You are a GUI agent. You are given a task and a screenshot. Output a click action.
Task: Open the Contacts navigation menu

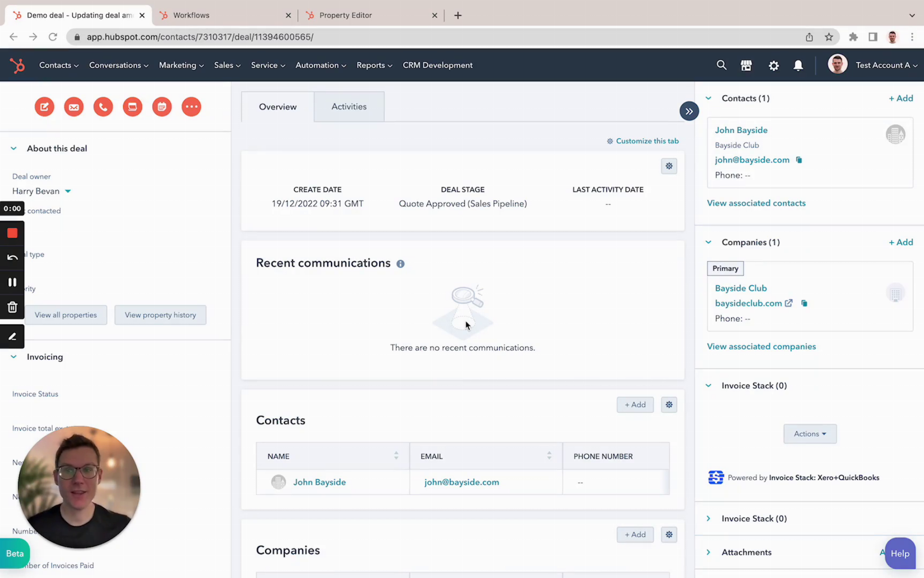[x=59, y=65]
